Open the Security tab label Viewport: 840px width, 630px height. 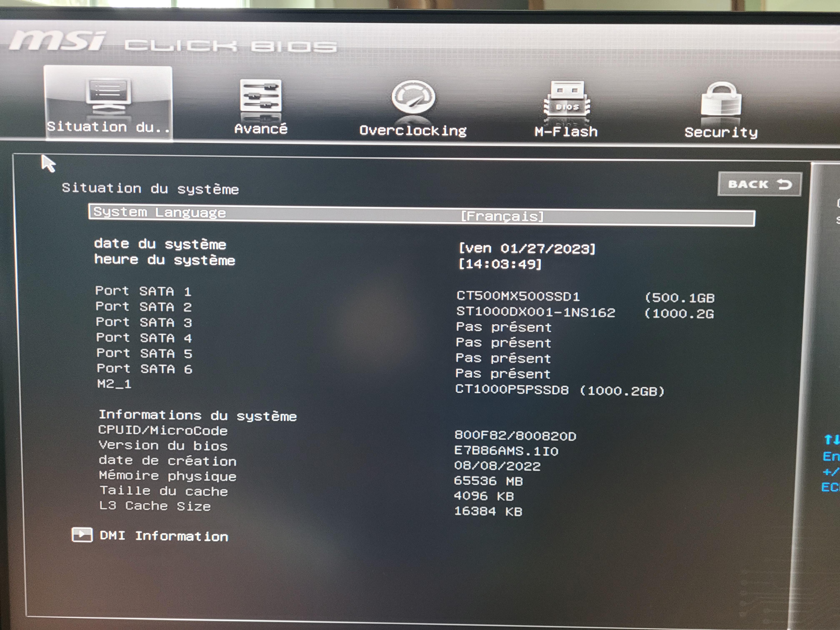point(721,132)
